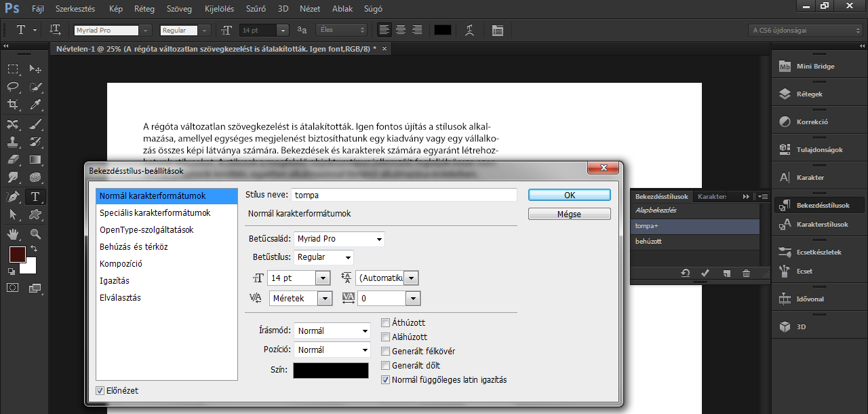Select the Sponge tool
868x414 pixels.
click(x=35, y=177)
